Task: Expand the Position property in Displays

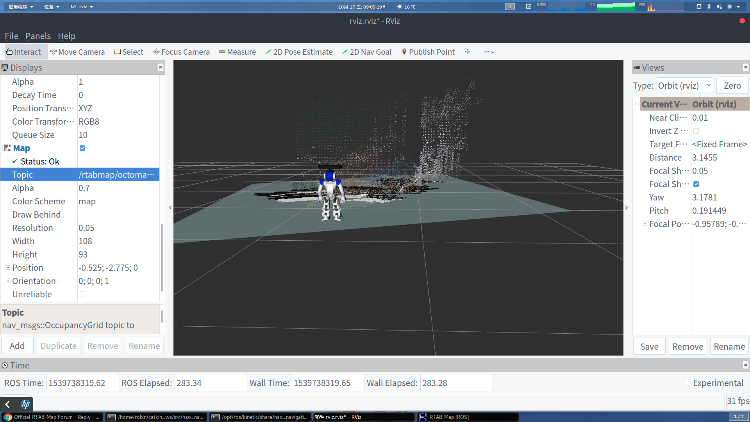Action: (x=7, y=268)
